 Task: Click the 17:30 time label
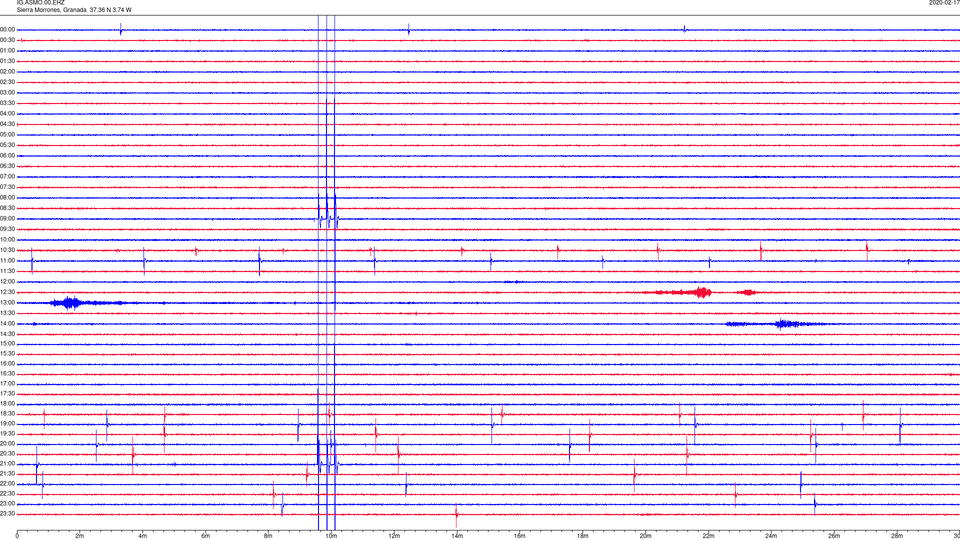[x=7, y=394]
